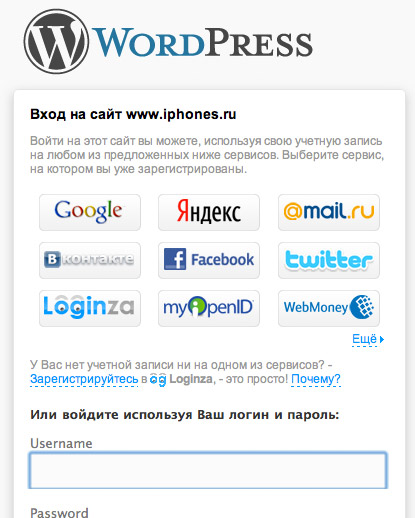Pick the Twitter sign-in provider
Viewport: 415px width, 518px height.
[x=329, y=260]
